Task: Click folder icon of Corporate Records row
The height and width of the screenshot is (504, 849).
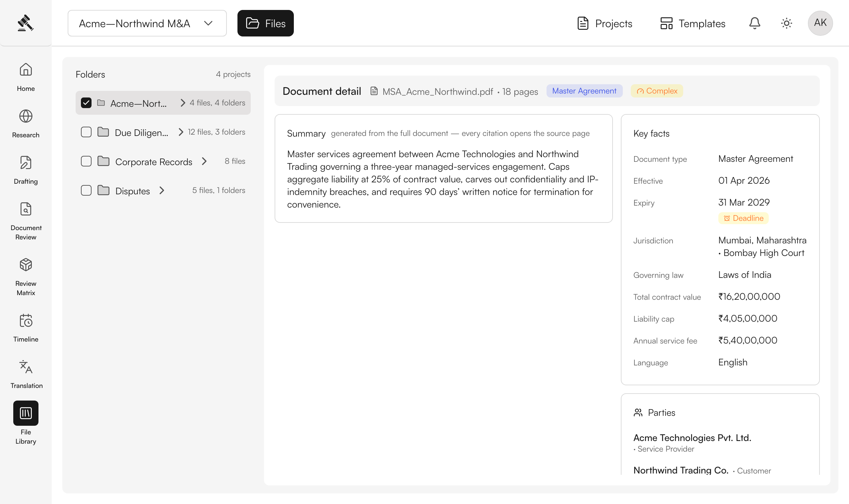Action: (x=103, y=161)
